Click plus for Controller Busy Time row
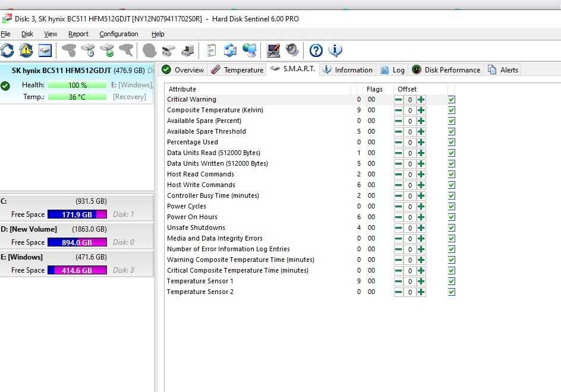Image resolution: width=561 pixels, height=392 pixels. [421, 196]
